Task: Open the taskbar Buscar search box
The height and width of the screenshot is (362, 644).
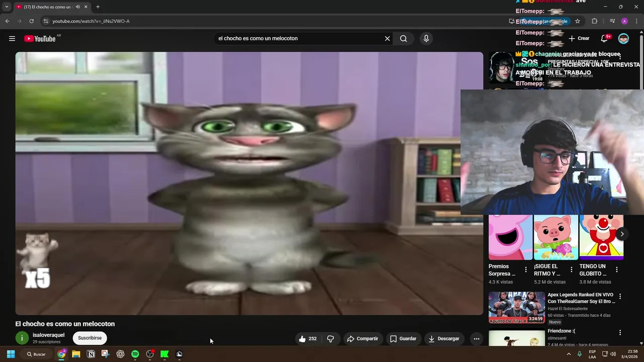Action: pos(36,354)
